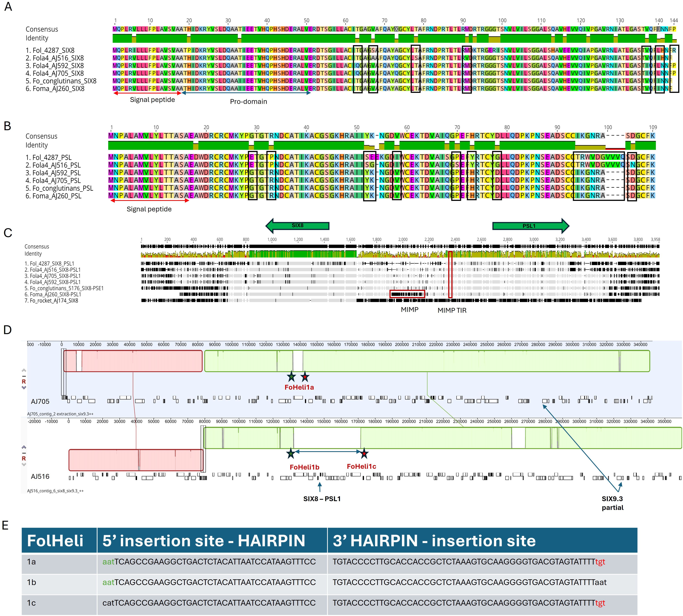Click the 'MIMP TIR' label

click(x=452, y=310)
